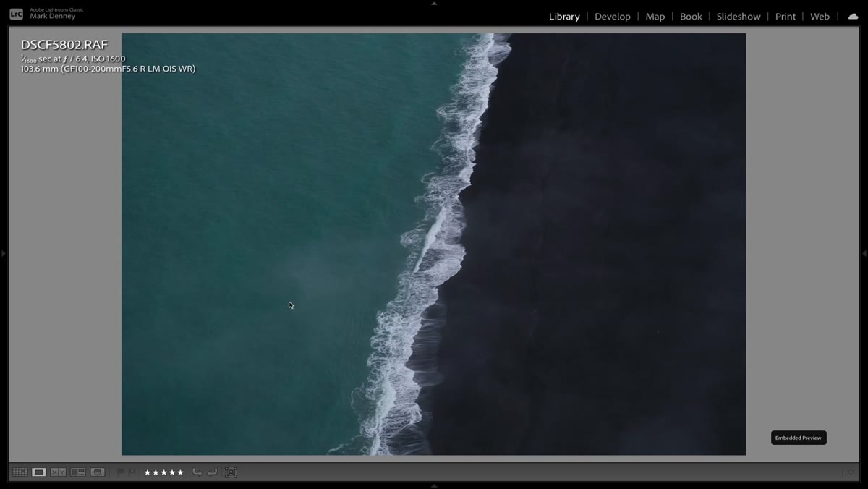Click the 103.6 mm lens info text

(108, 69)
